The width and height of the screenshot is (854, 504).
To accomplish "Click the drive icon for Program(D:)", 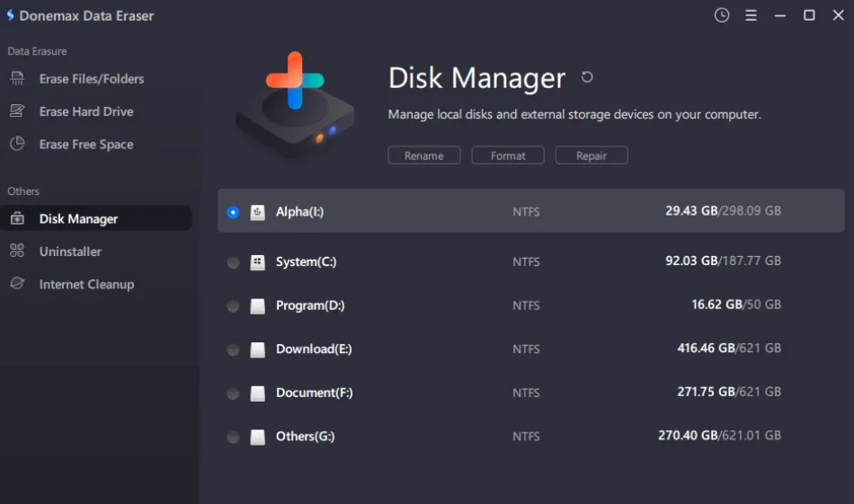I will [x=258, y=305].
